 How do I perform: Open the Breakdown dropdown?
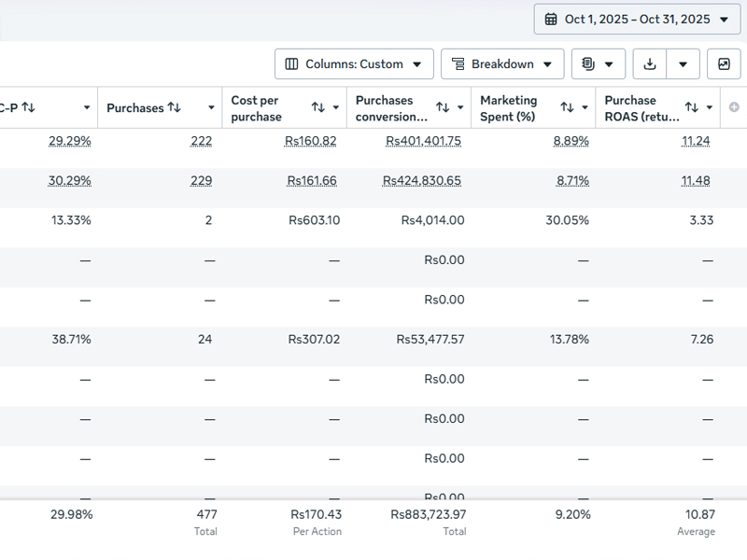coord(502,63)
